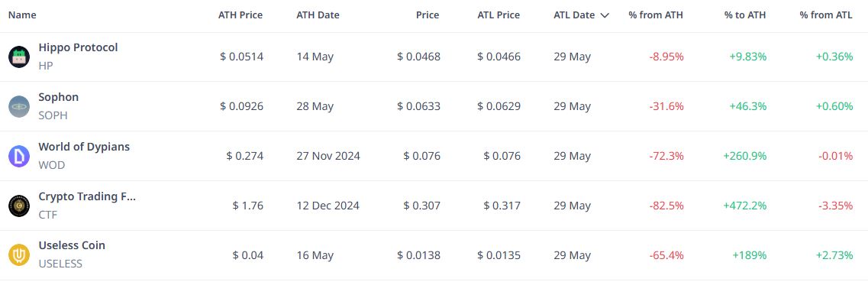Sort by % from ATH header
This screenshot has height=282, width=868.
pyautogui.click(x=656, y=15)
